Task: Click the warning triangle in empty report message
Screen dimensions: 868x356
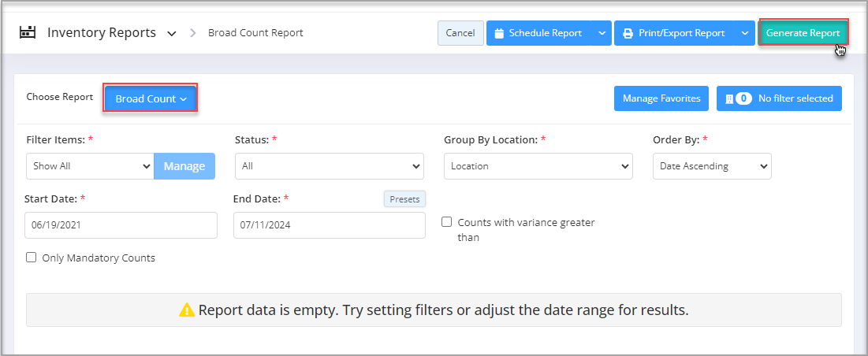Action: 187,310
